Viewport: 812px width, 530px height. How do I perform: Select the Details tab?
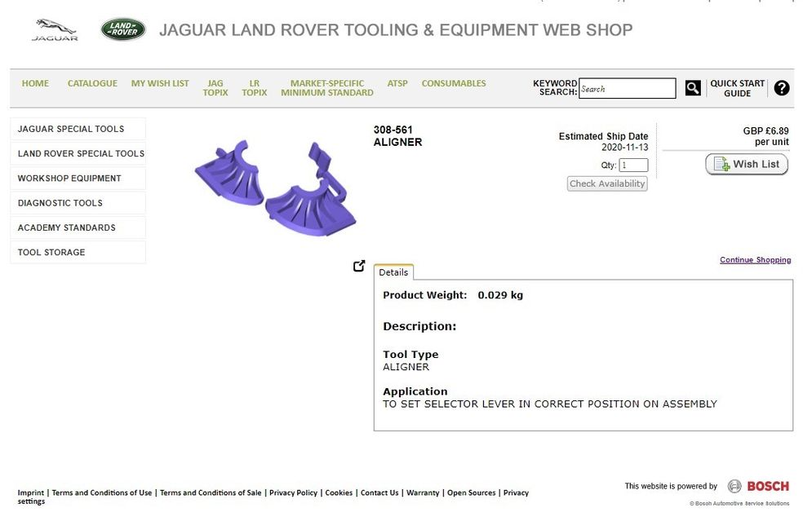393,272
